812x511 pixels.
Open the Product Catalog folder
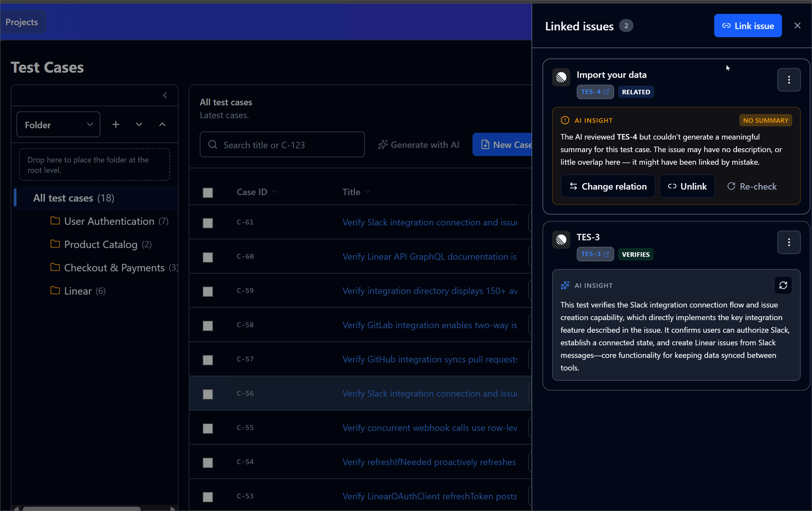click(x=101, y=245)
